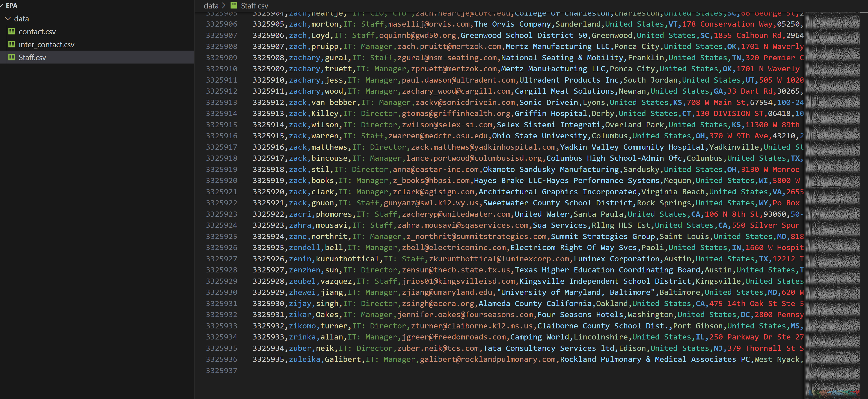Viewport: 868px width, 399px height.
Task: Select the Staff.csv label in the explorer
Action: point(32,58)
